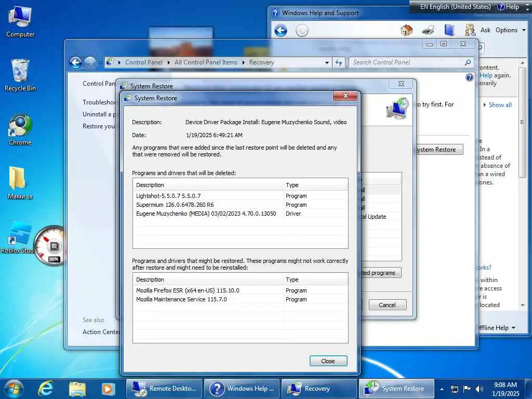Switch to the Recovery taskbar button

[320, 389]
